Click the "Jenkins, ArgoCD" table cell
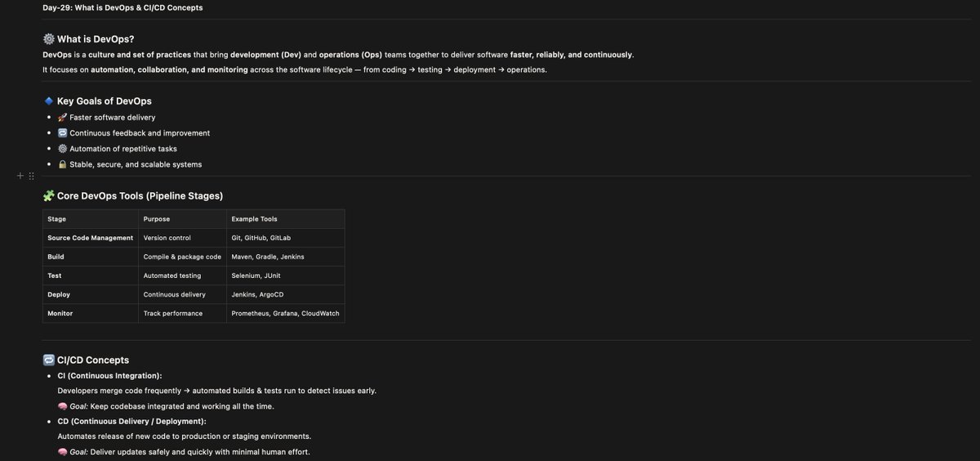The width and height of the screenshot is (980, 461). (x=285, y=294)
